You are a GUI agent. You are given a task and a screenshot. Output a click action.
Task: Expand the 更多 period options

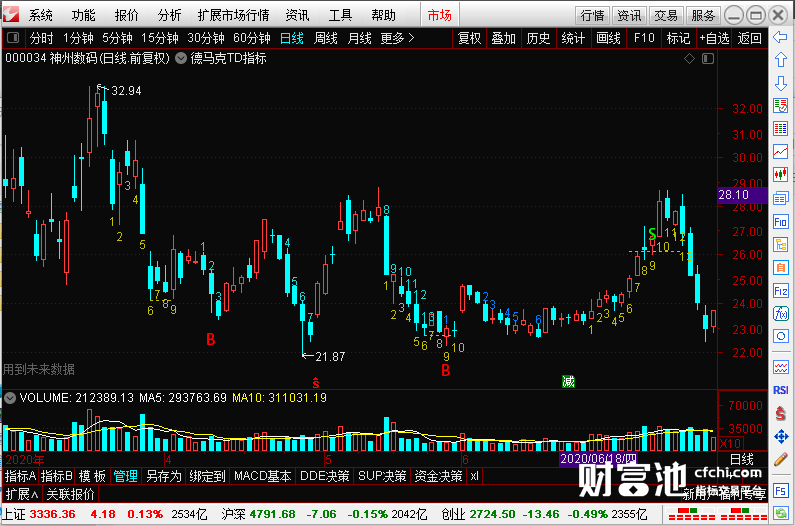click(x=398, y=38)
